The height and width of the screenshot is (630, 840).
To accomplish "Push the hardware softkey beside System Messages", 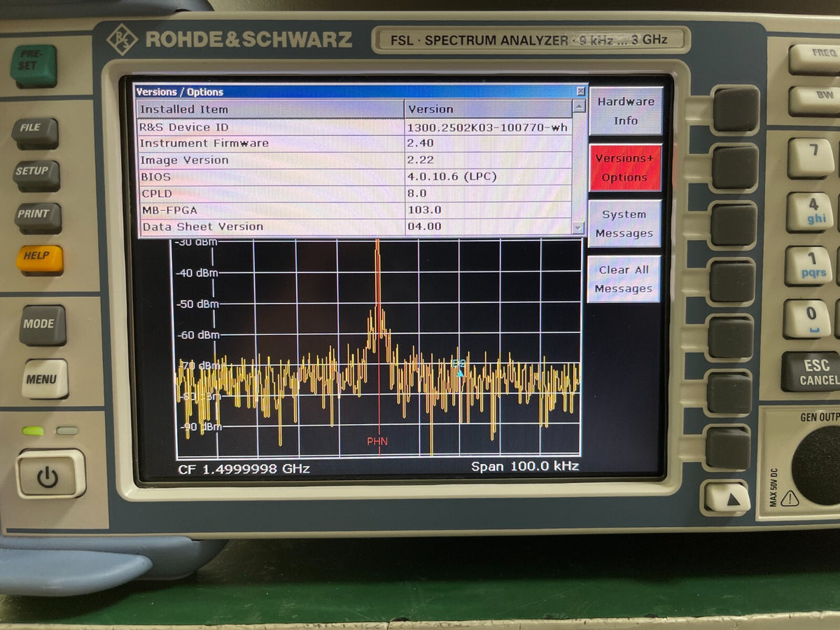I will point(734,225).
